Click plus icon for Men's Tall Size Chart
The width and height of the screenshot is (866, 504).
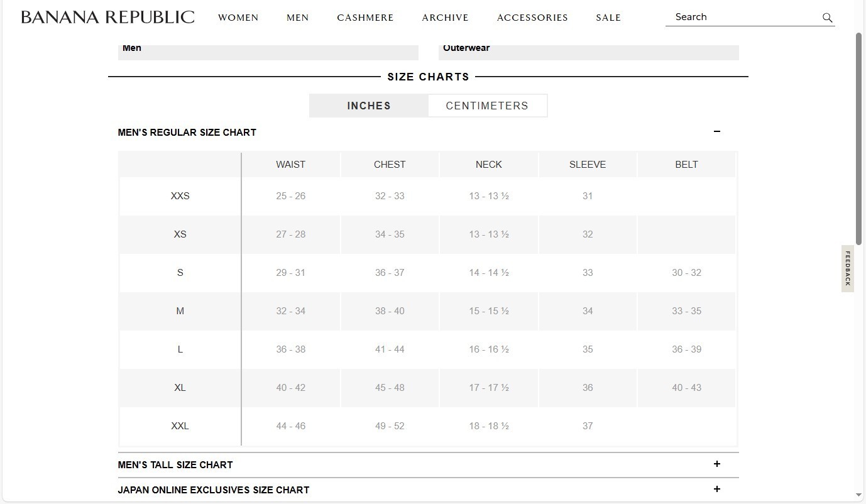point(716,464)
